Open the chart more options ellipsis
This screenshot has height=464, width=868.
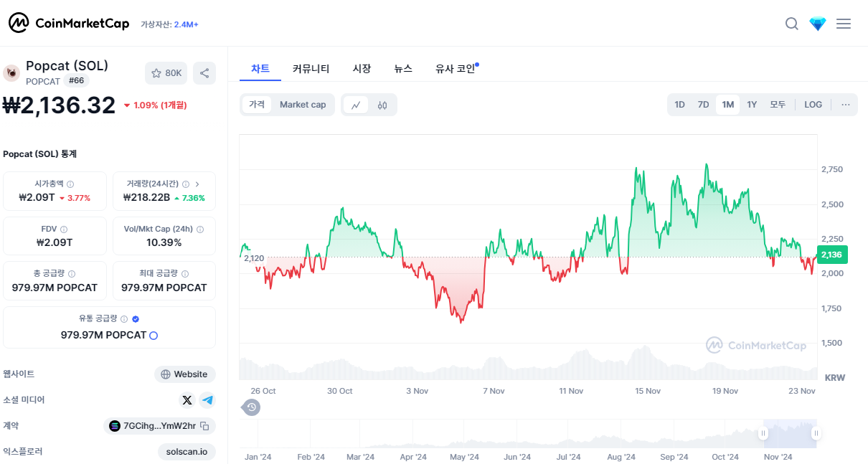(846, 105)
